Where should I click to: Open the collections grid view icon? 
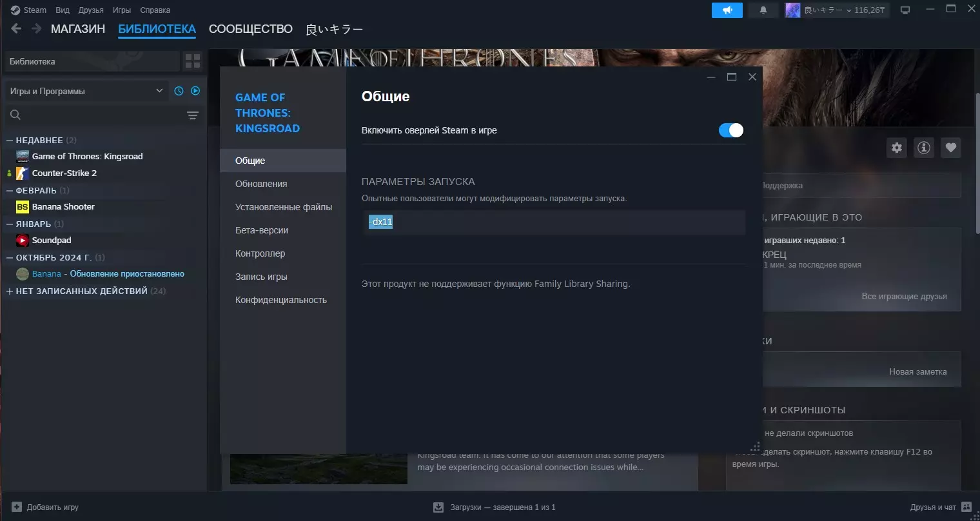193,61
